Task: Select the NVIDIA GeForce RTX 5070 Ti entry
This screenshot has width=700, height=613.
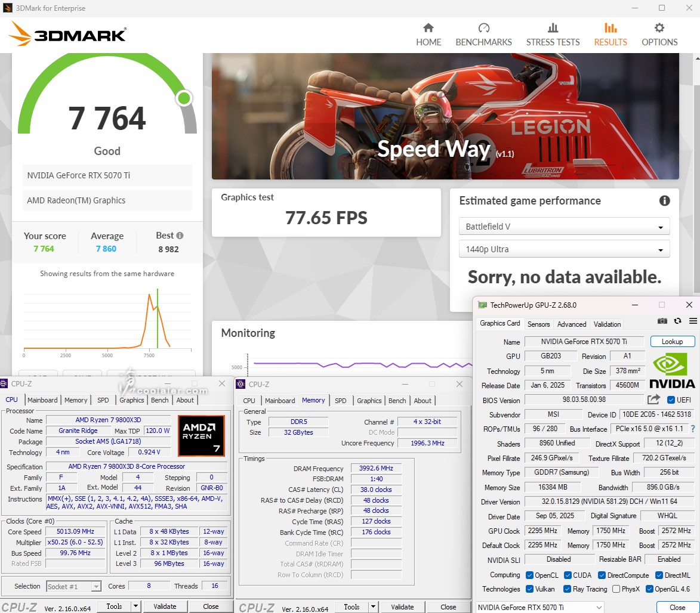Action: pyautogui.click(x=107, y=175)
